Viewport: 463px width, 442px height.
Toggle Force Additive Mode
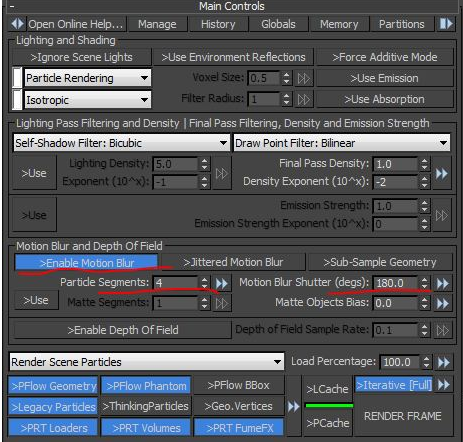(x=385, y=57)
